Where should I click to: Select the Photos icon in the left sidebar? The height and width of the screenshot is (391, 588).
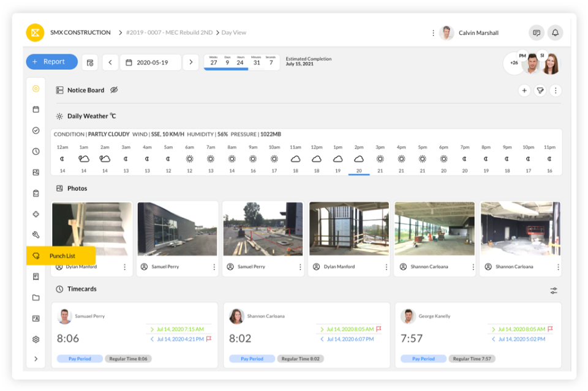point(36,172)
